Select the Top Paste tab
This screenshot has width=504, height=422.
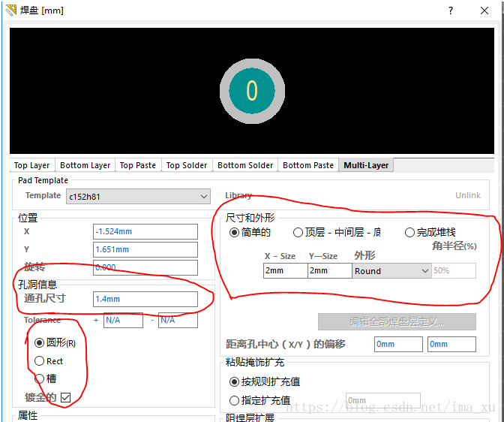pyautogui.click(x=138, y=165)
